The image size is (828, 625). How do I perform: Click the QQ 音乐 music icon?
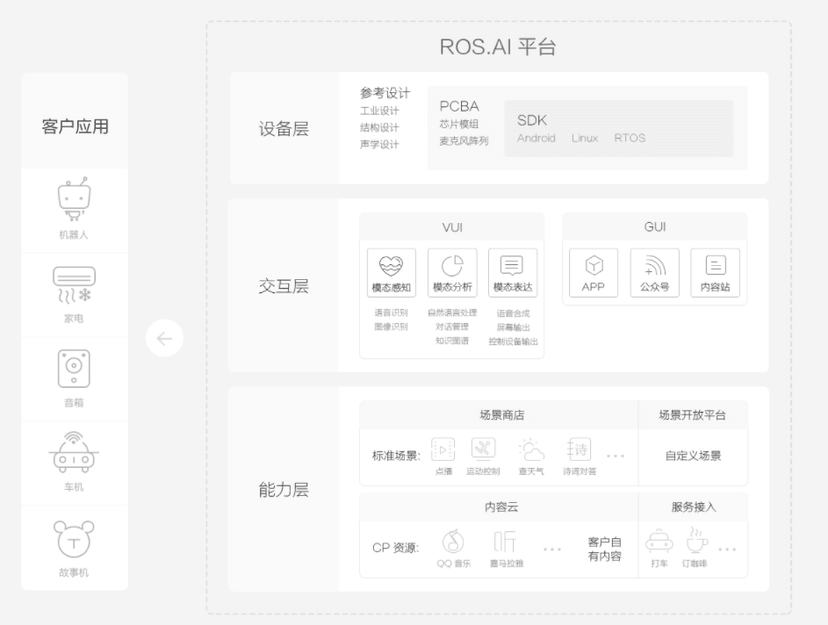pos(453,541)
